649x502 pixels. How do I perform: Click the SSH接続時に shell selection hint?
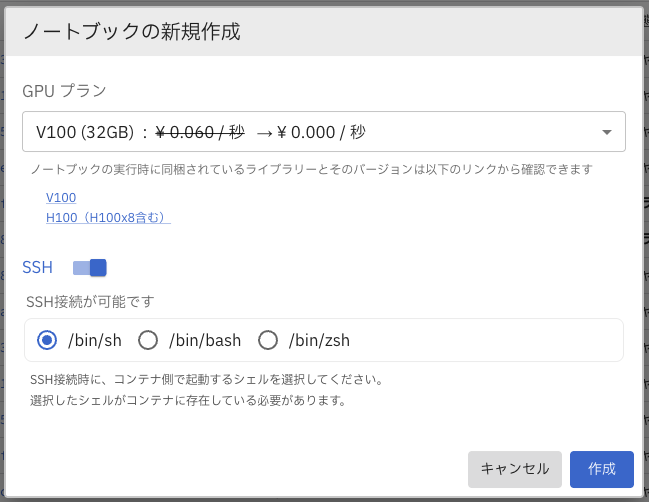(207, 380)
